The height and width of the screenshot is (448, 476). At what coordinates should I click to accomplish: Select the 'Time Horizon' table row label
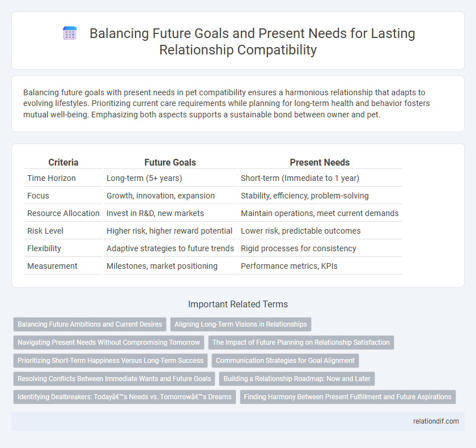[52, 178]
